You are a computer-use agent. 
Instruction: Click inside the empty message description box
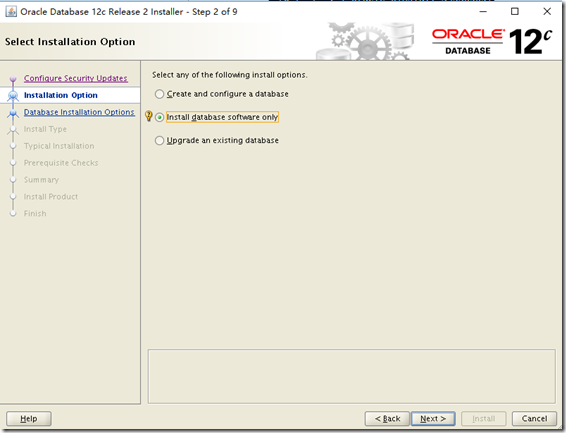pos(352,376)
